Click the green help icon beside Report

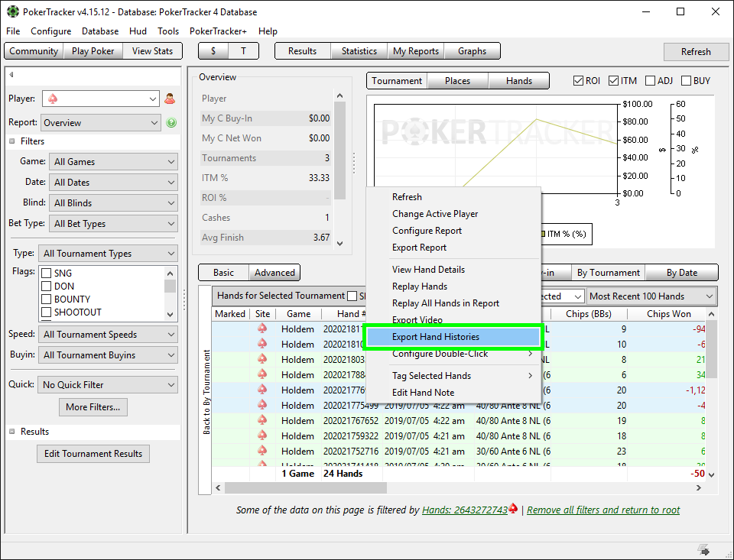[171, 122]
